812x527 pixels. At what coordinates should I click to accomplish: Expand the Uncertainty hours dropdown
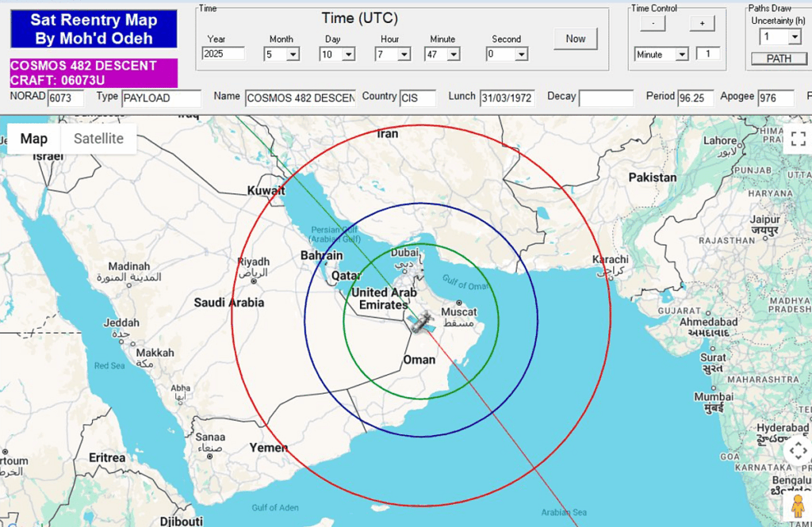(x=794, y=37)
